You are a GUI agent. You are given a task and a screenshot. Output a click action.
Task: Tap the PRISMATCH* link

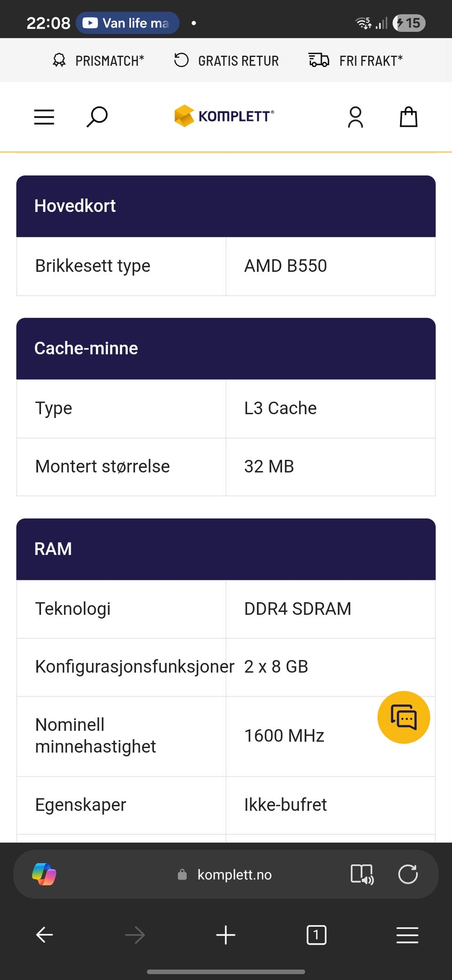[x=98, y=61]
